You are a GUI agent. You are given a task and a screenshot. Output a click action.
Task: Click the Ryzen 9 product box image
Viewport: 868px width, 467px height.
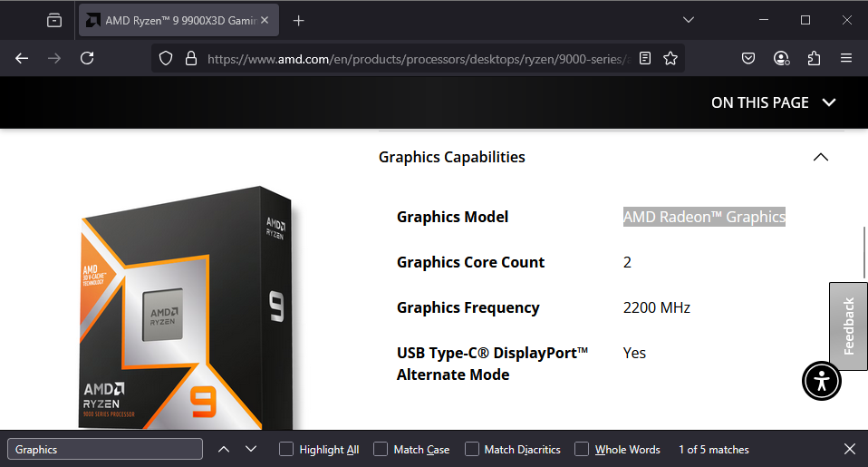[187, 308]
